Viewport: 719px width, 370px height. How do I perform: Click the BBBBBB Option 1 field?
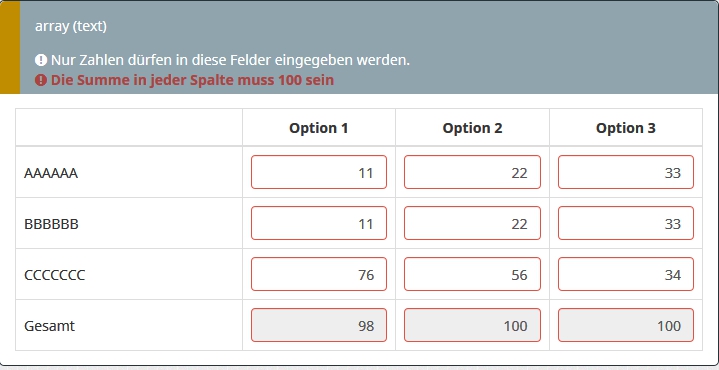tap(319, 223)
